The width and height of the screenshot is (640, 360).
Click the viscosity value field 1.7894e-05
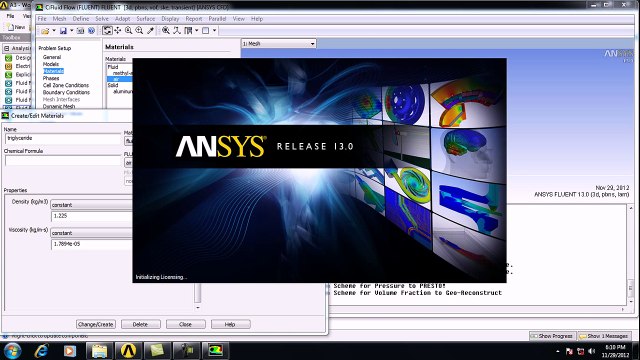click(92, 244)
